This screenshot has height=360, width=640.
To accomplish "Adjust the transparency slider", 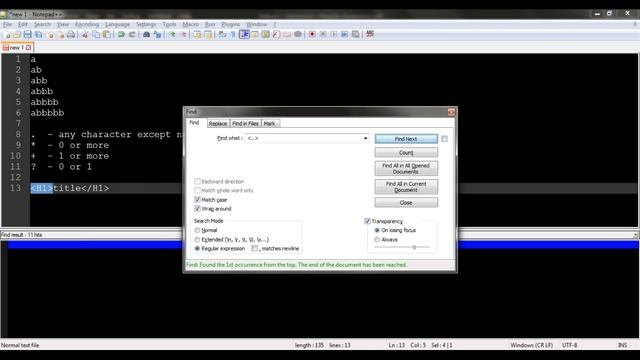I will 414,247.
